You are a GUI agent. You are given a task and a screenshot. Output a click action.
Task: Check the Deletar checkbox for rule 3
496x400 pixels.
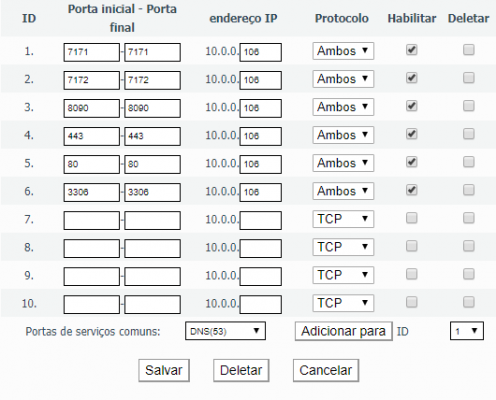[x=469, y=106]
